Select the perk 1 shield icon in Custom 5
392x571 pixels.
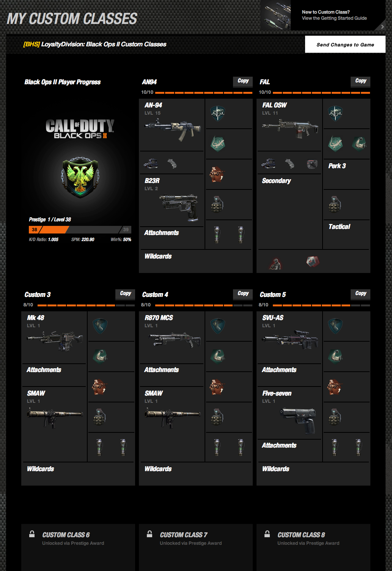click(335, 326)
